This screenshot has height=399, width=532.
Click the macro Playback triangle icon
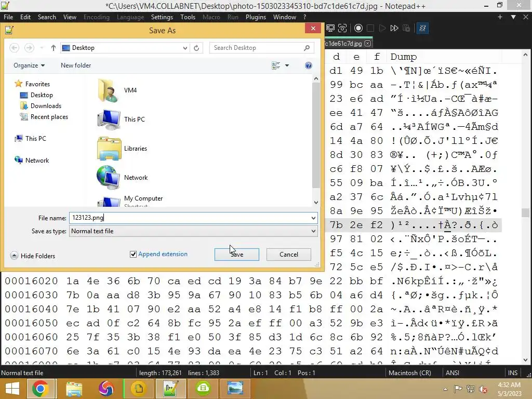(x=382, y=28)
